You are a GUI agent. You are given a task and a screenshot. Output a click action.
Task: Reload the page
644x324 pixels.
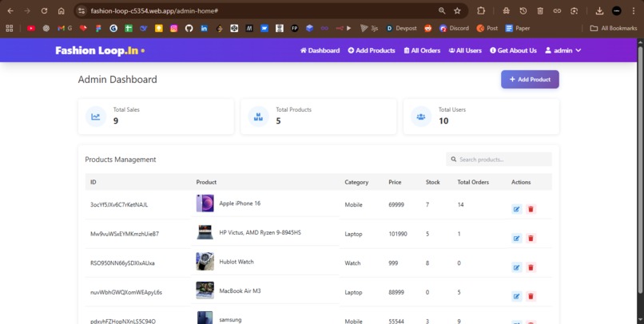pyautogui.click(x=45, y=11)
